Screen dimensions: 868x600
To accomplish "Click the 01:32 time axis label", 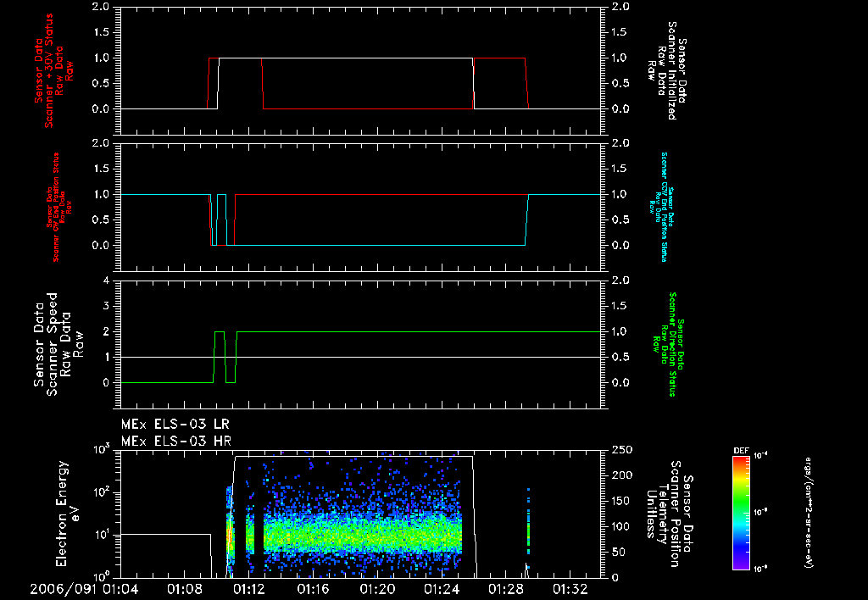I will (570, 589).
